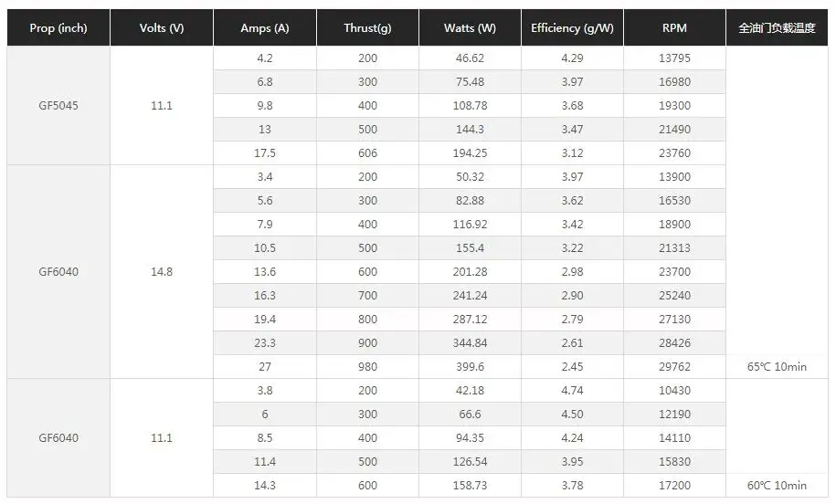Select the 4.74 efficiency value
Image resolution: width=836 pixels, height=504 pixels.
[572, 391]
